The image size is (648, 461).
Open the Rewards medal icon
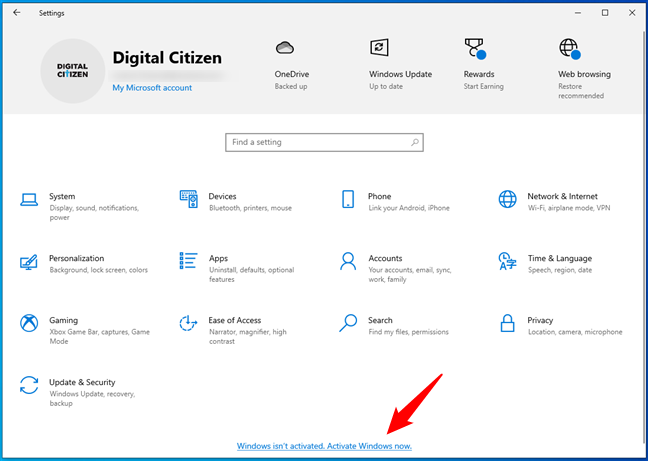coord(475,49)
